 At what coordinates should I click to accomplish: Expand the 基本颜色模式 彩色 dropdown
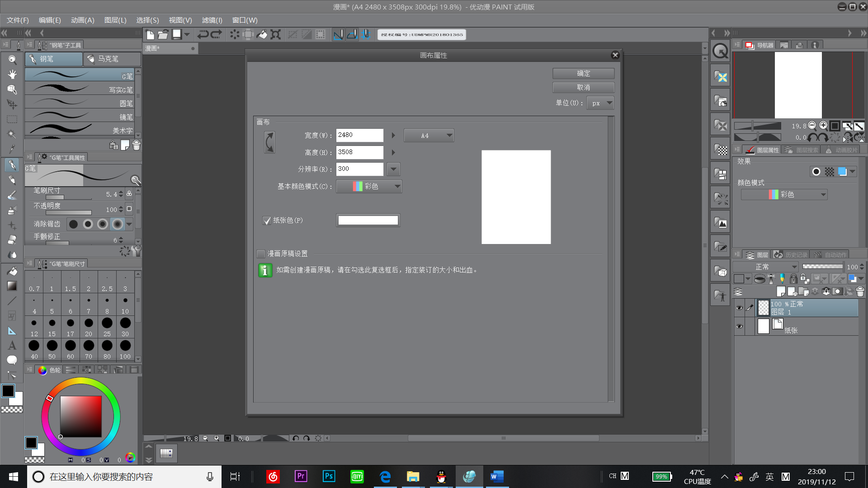(x=369, y=186)
